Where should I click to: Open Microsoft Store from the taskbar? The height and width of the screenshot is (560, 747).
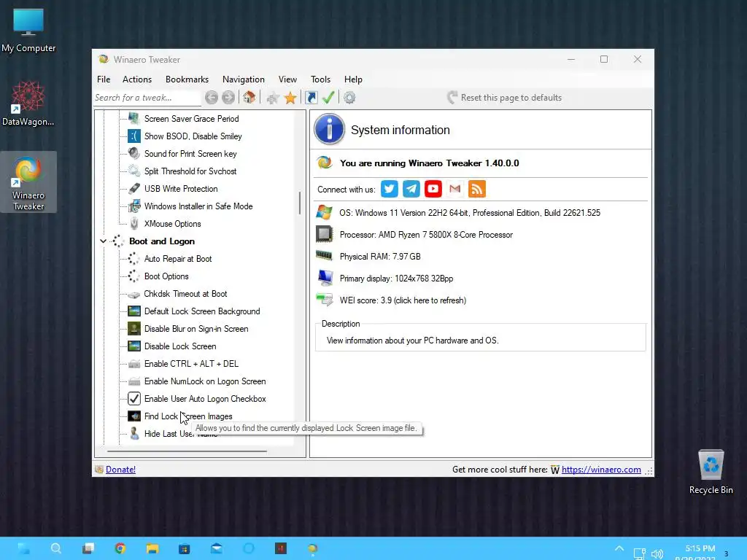pyautogui.click(x=185, y=548)
